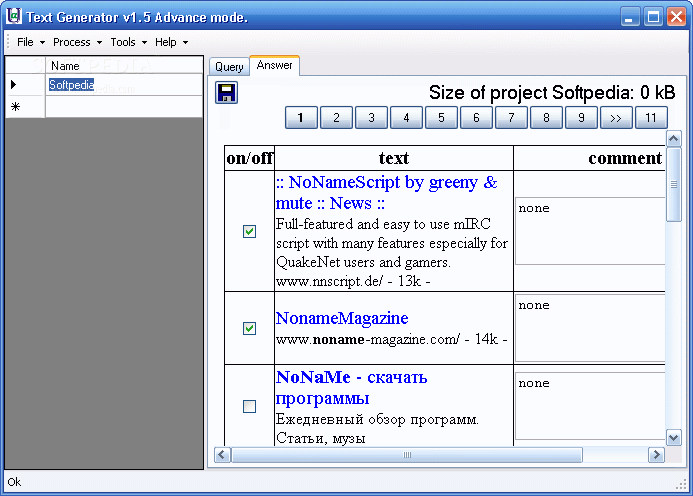Switch to the Query tab

[x=229, y=67]
